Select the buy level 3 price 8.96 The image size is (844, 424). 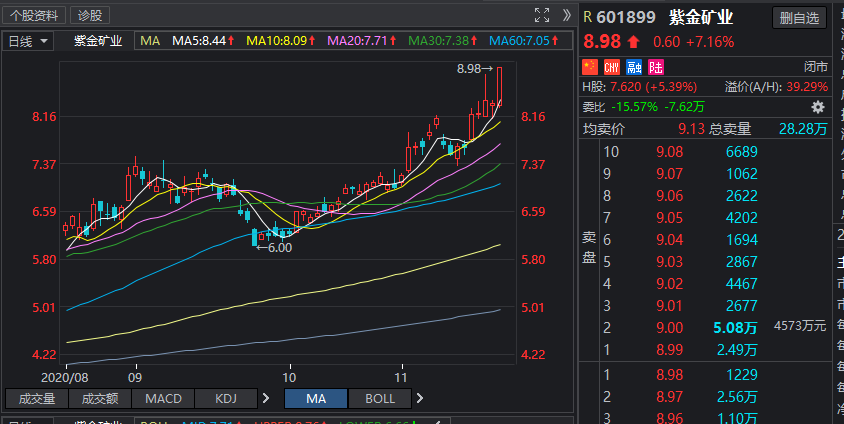[x=670, y=418]
